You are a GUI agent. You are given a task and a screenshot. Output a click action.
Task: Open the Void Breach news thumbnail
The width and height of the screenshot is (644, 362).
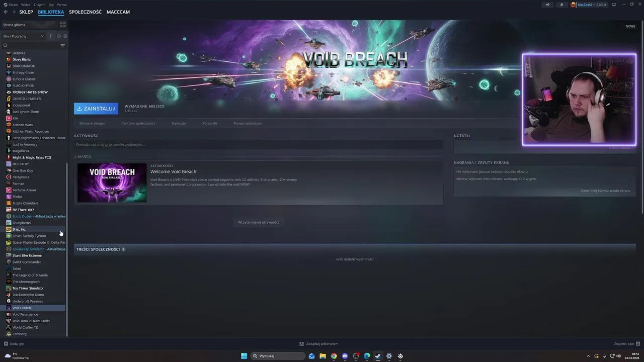(112, 183)
